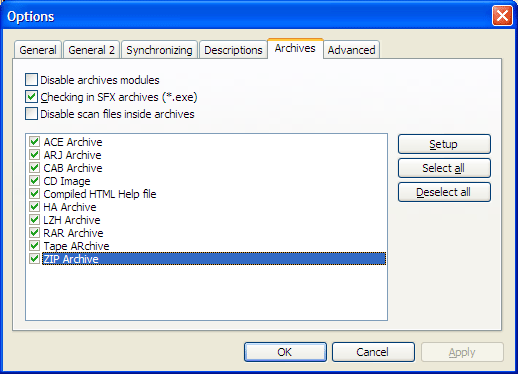The height and width of the screenshot is (374, 518).
Task: Select the CD Image list entry
Action: (67, 181)
